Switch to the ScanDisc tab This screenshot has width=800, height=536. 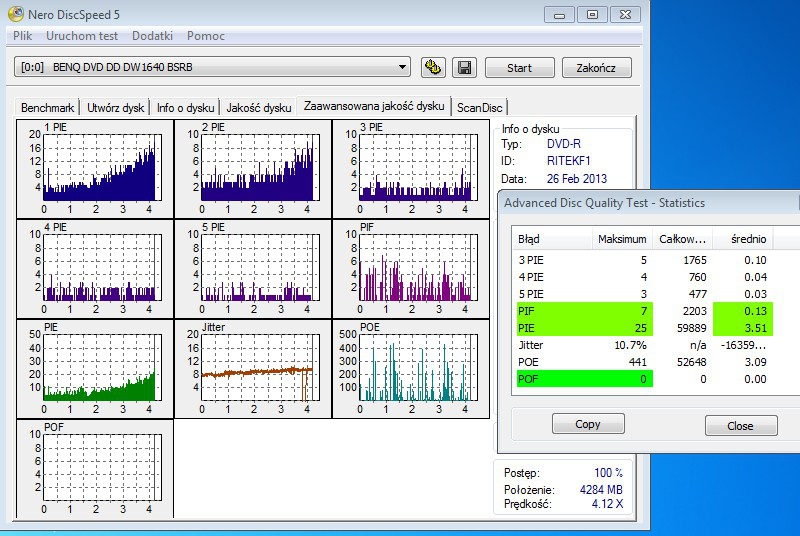[480, 108]
